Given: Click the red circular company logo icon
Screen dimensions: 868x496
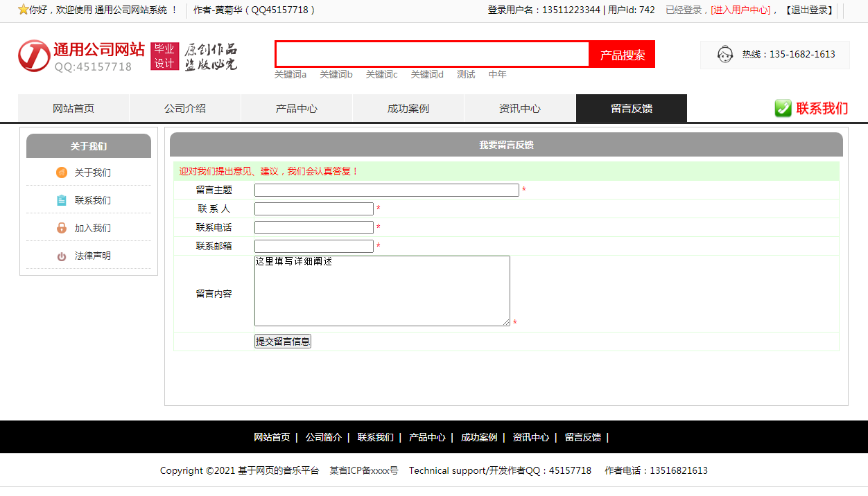Looking at the screenshot, I should tap(34, 55).
